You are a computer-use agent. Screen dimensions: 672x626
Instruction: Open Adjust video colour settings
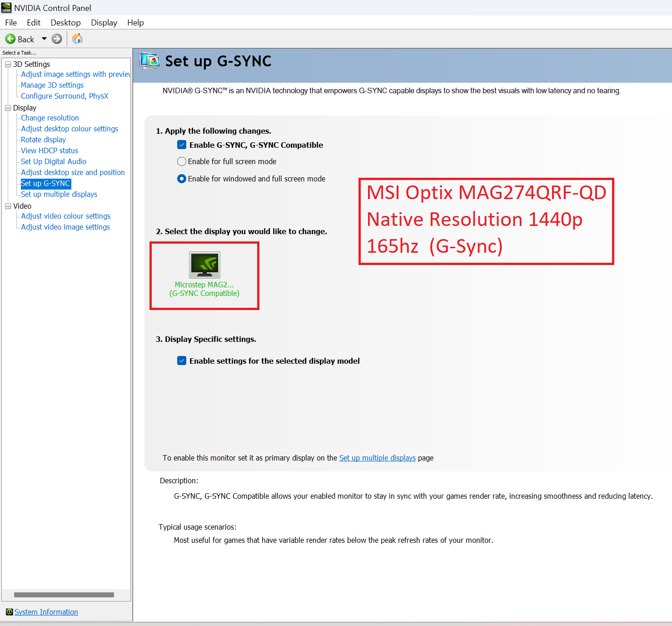coord(66,216)
